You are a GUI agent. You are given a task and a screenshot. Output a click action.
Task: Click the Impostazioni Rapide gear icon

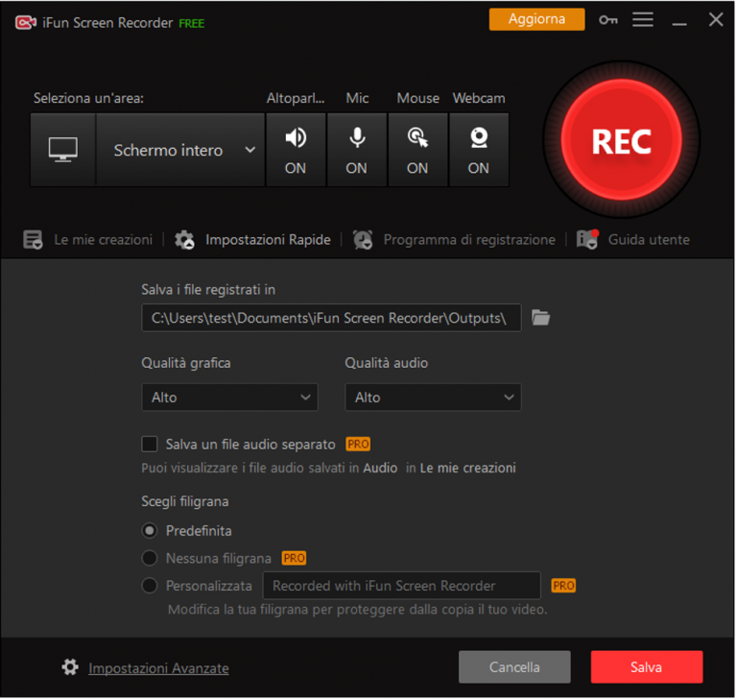(184, 240)
